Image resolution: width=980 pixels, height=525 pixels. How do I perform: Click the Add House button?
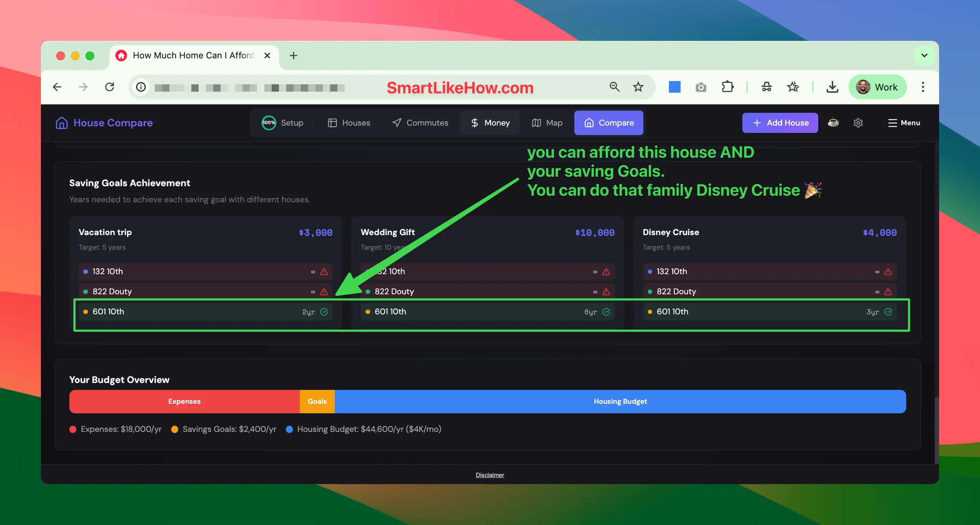coord(780,123)
